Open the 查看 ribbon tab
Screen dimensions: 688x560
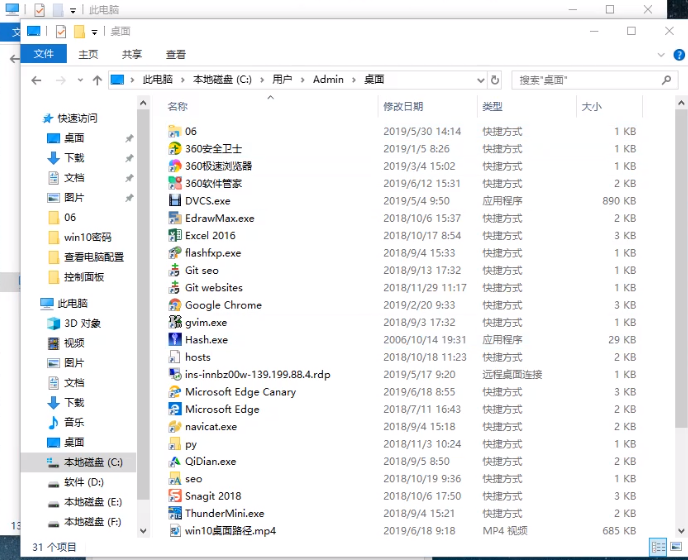[x=176, y=54]
